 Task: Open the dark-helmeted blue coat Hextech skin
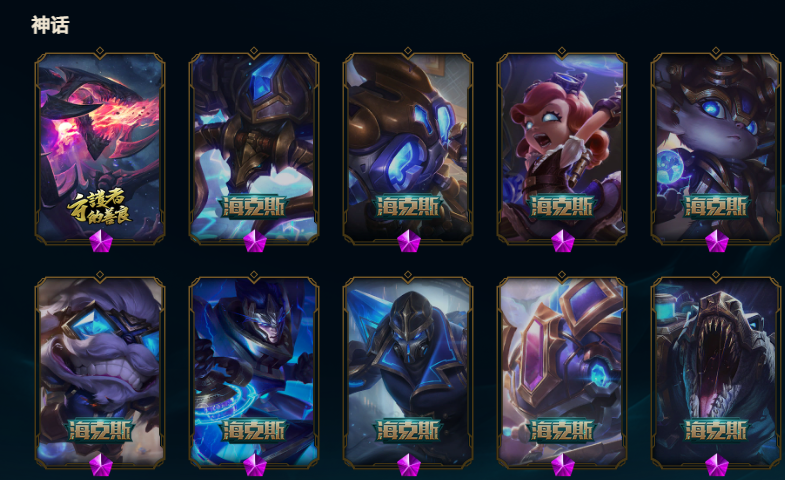(408, 372)
